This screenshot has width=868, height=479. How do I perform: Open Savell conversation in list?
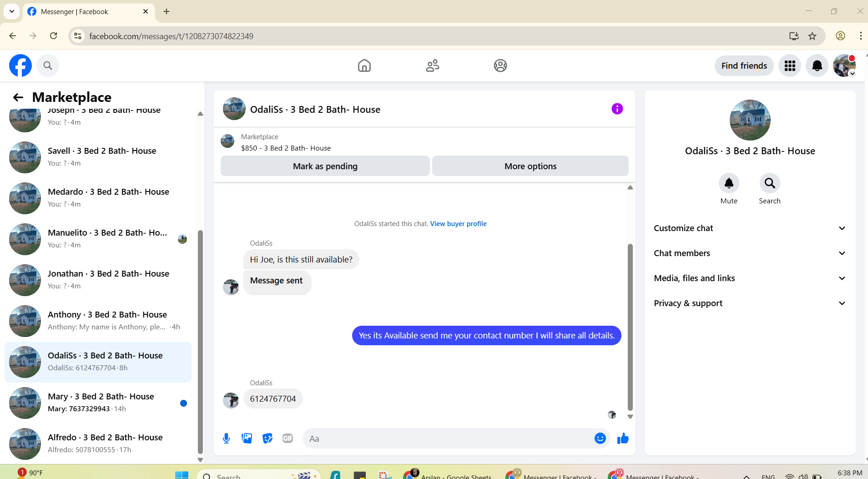[98, 157]
